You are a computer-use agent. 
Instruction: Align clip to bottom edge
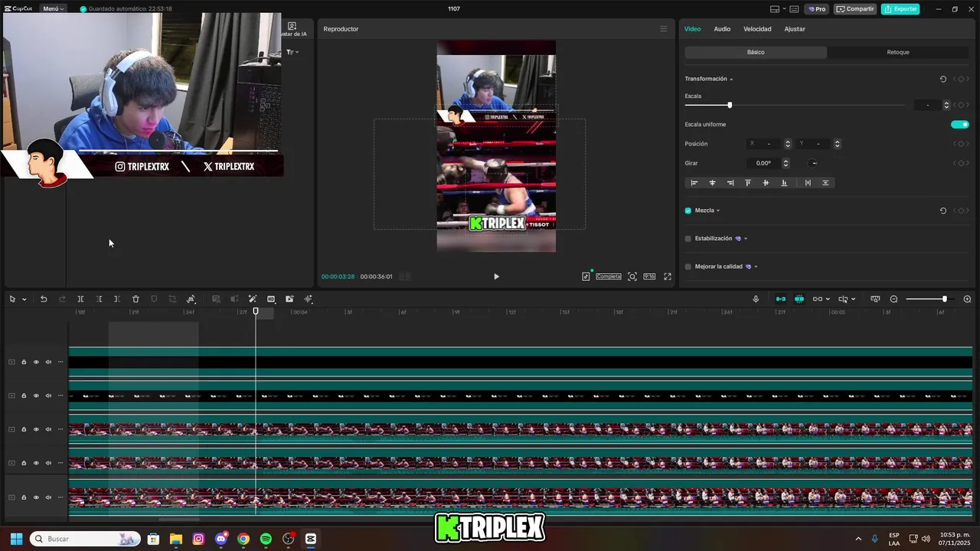tap(784, 183)
